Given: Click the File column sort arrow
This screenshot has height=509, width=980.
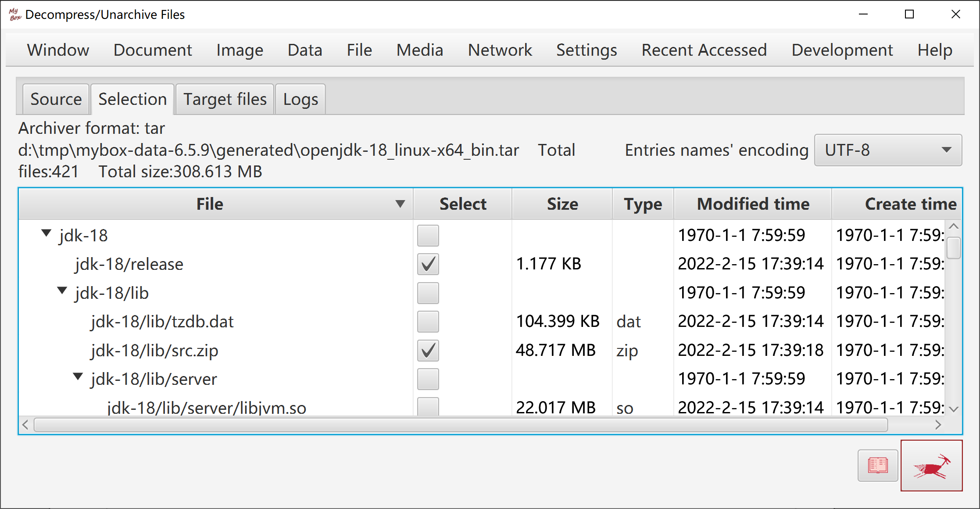Looking at the screenshot, I should [400, 204].
